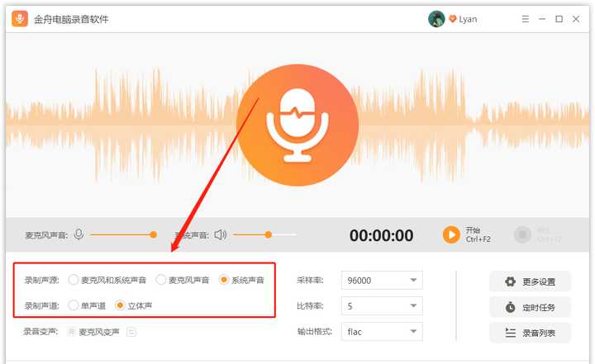This screenshot has width=595, height=364.
Task: Mute the system sound speaker icon
Action: [x=221, y=234]
